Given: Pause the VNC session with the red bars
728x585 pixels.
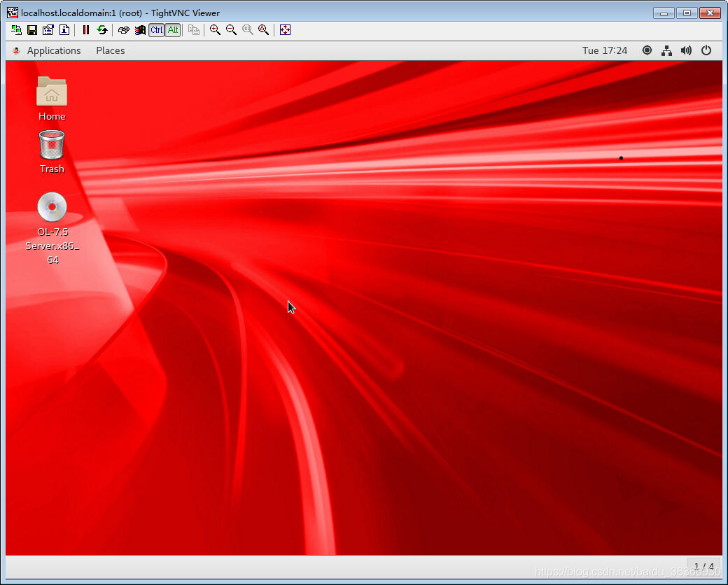Looking at the screenshot, I should (x=86, y=30).
